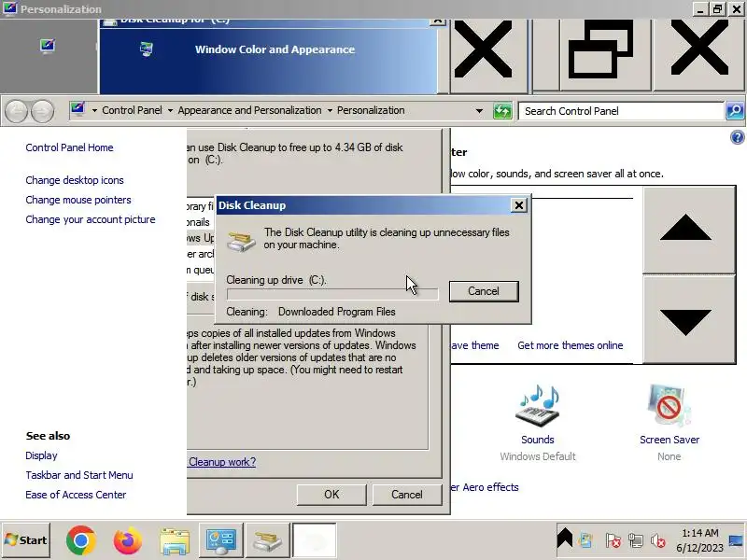This screenshot has width=747, height=560.
Task: Expand dropdown arrow after Control Panel breadcrumb
Action: (x=170, y=110)
